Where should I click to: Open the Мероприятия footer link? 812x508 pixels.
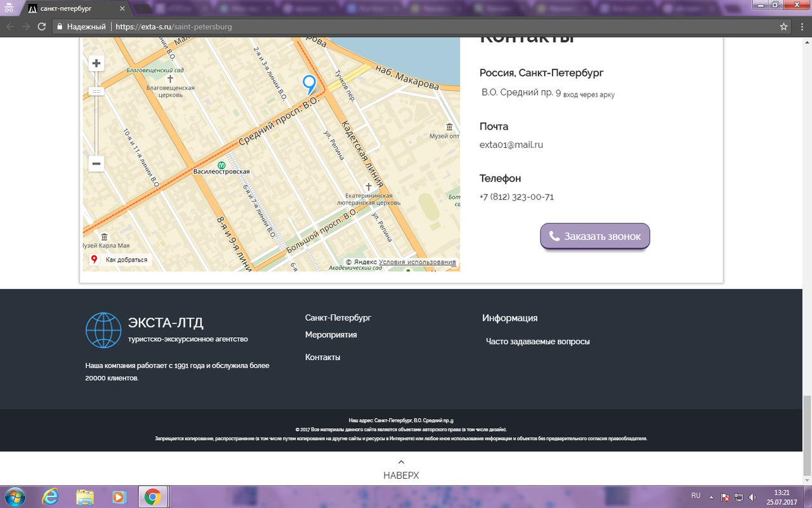tap(331, 335)
